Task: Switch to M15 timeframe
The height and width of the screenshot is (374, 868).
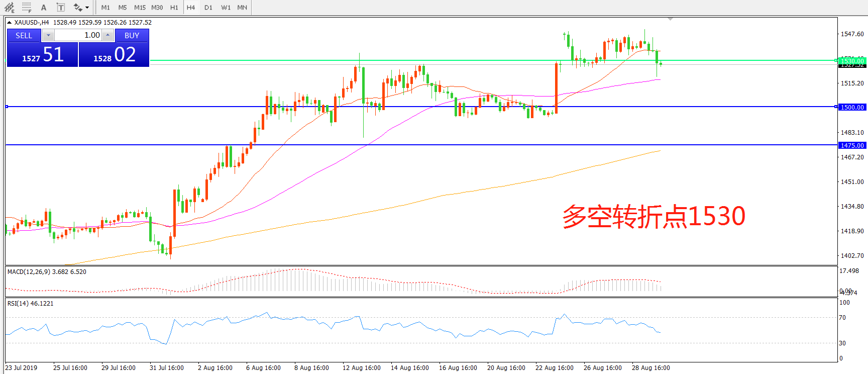Action: pyautogui.click(x=140, y=8)
